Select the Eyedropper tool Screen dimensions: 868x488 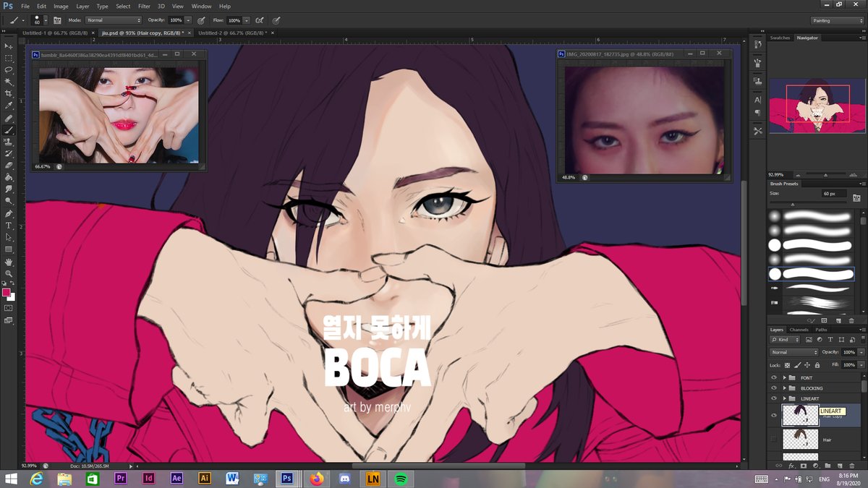[9, 106]
